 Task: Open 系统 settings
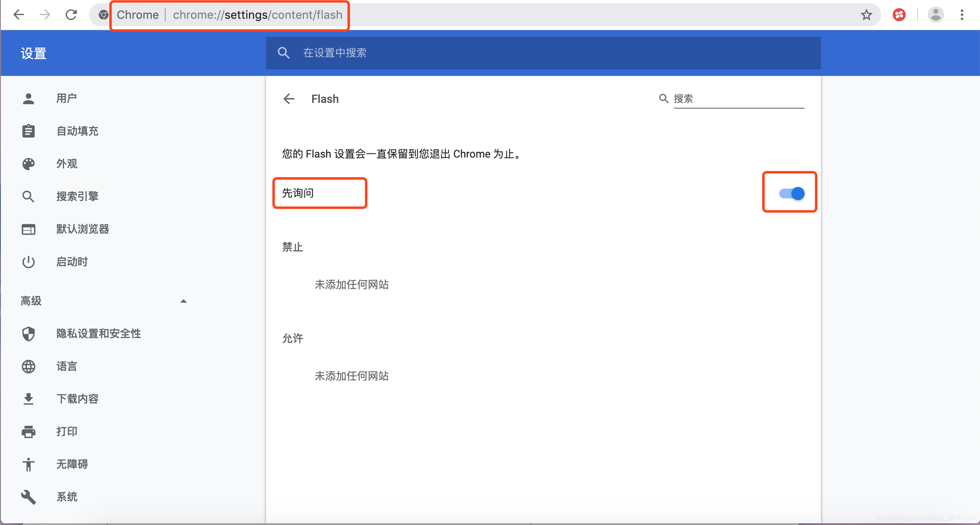click(x=67, y=497)
